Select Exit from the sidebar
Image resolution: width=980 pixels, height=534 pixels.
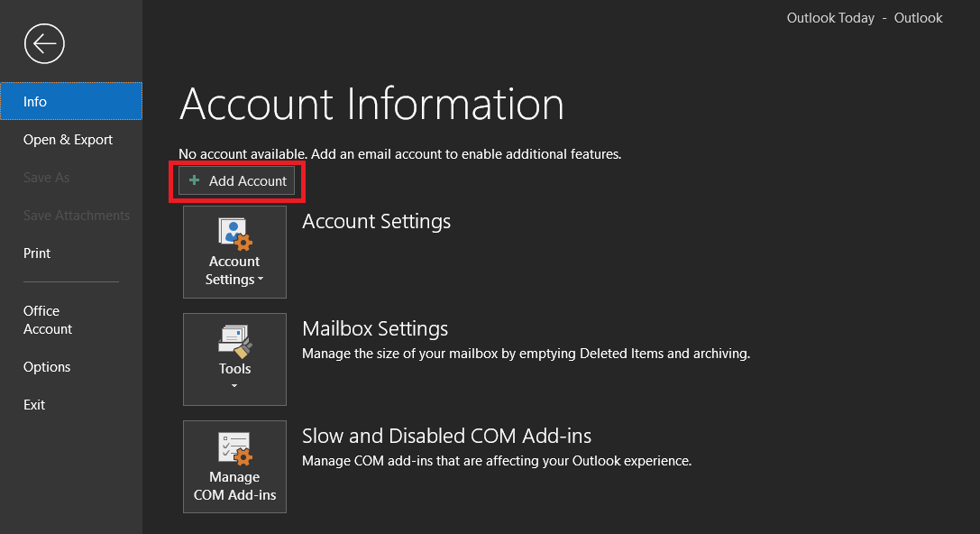pos(33,405)
